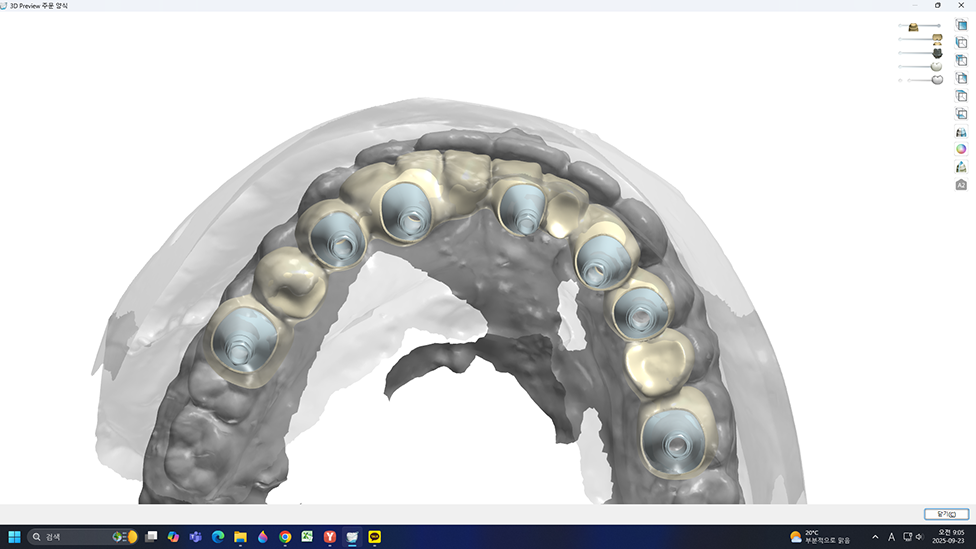The image size is (976, 549).
Task: Switch to the top-face cube view
Action: [962, 96]
